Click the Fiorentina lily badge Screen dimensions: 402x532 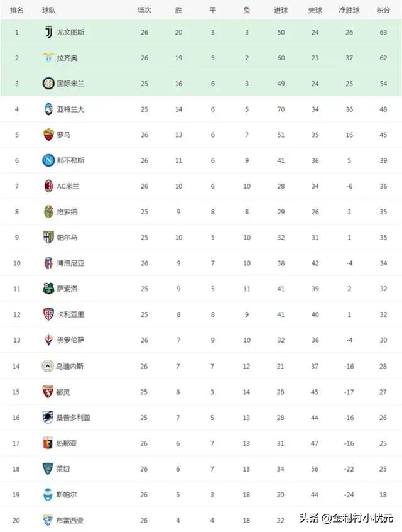coord(48,340)
